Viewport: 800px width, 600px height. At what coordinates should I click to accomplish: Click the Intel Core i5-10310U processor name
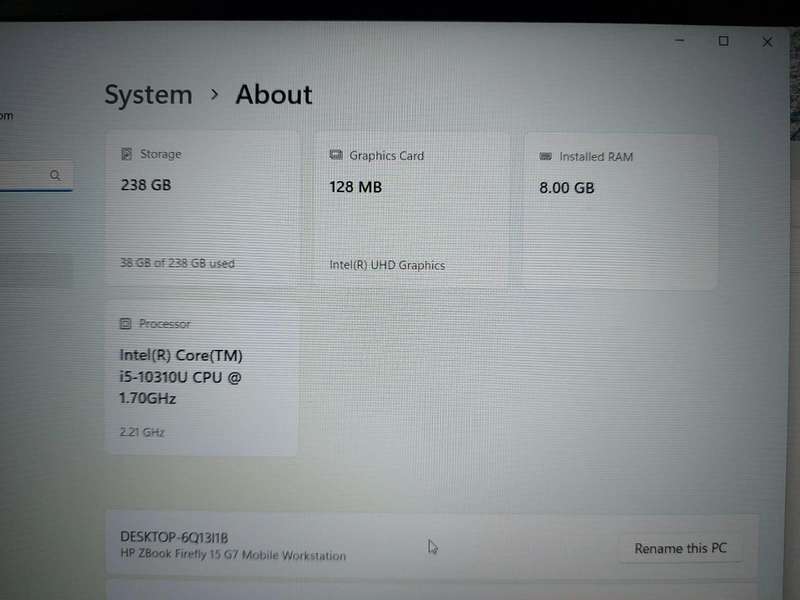click(x=181, y=377)
